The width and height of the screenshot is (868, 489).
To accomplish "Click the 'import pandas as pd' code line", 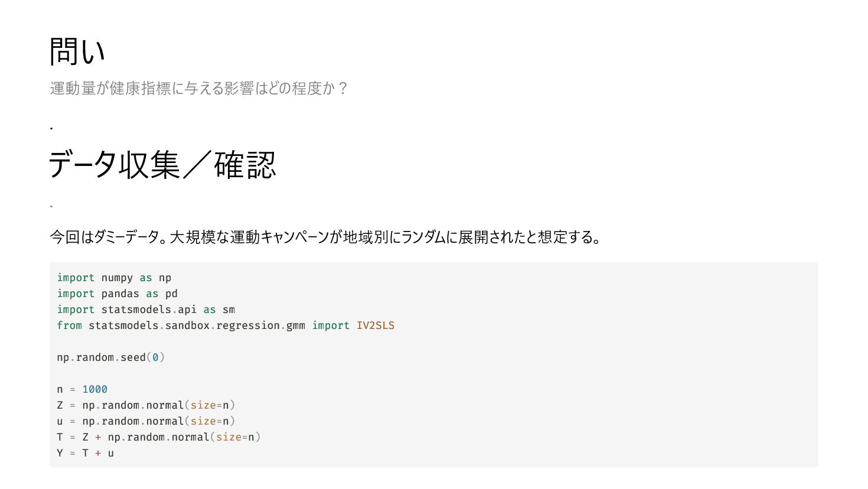I will click(x=117, y=294).
